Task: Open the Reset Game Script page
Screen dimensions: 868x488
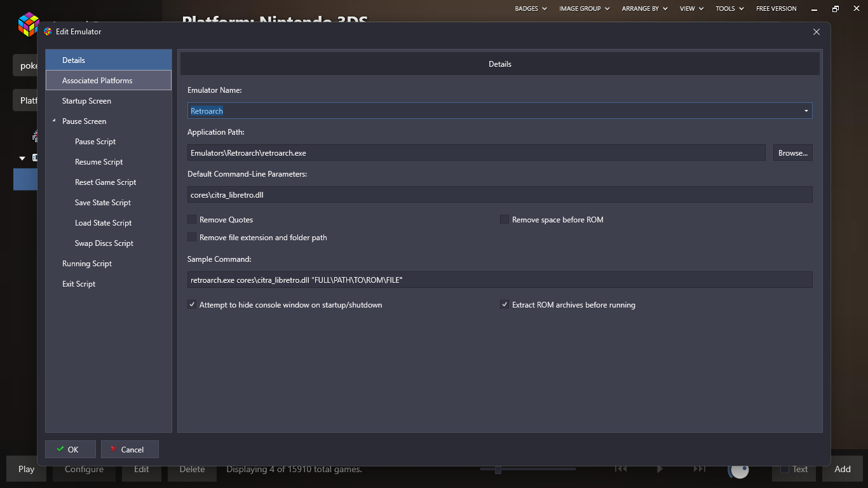Action: [109, 182]
